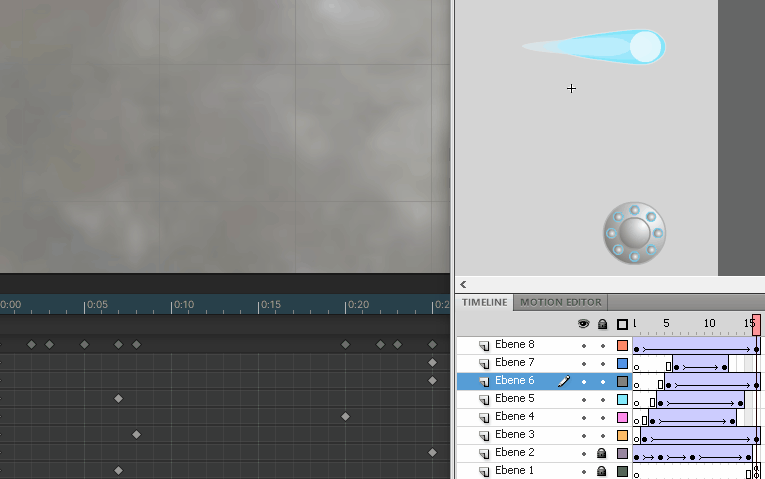Open the MOTION EDITOR tab
Screen dimensions: 765x479
click(561, 302)
